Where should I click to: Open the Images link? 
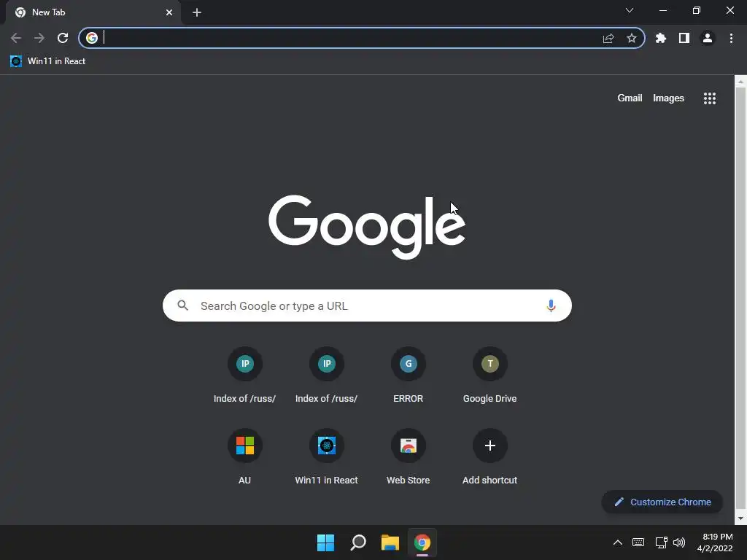(668, 98)
